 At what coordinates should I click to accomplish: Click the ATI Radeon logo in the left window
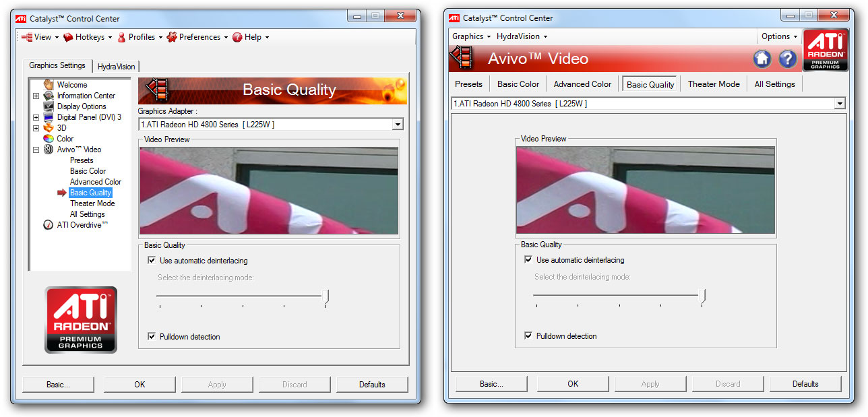click(x=81, y=319)
